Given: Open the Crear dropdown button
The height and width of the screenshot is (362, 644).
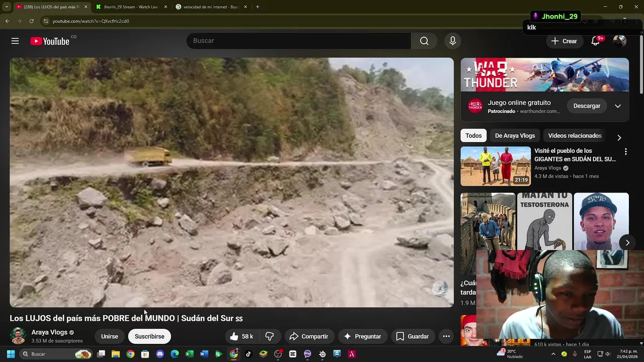Looking at the screenshot, I should point(564,41).
